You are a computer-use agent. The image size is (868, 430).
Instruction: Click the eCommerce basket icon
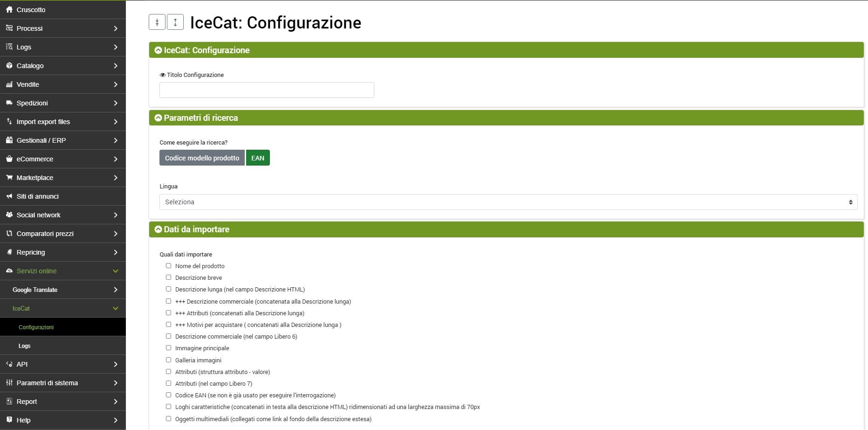9,159
